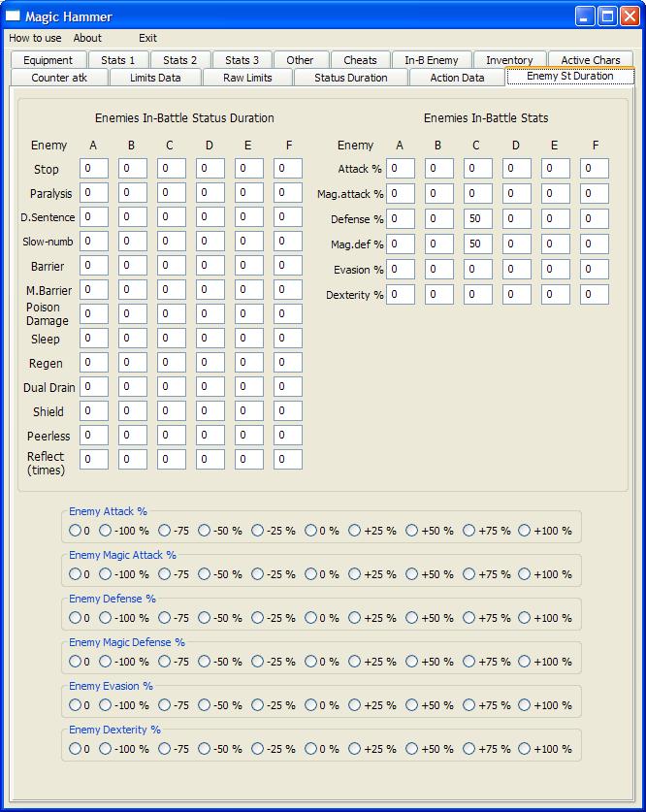646x812 pixels.
Task: Switch to the Limits Data tab
Action: (155, 78)
